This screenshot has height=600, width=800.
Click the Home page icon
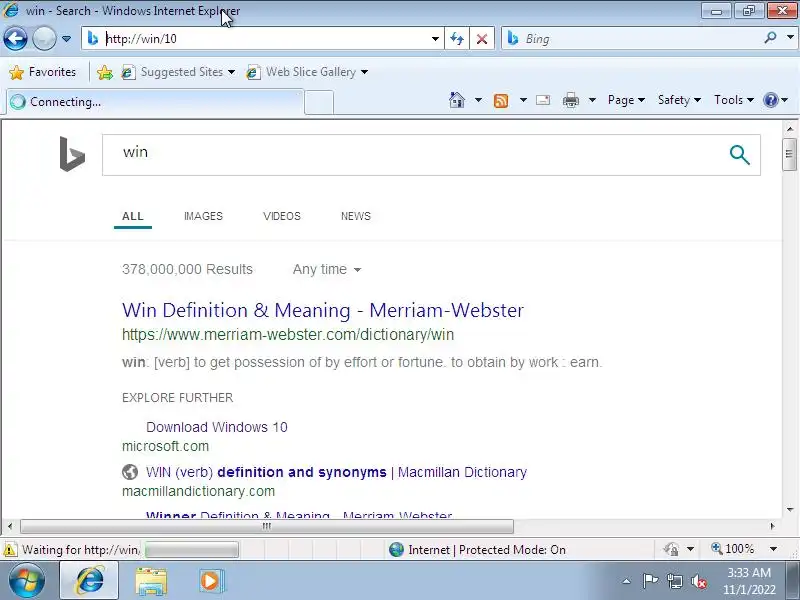click(x=457, y=100)
